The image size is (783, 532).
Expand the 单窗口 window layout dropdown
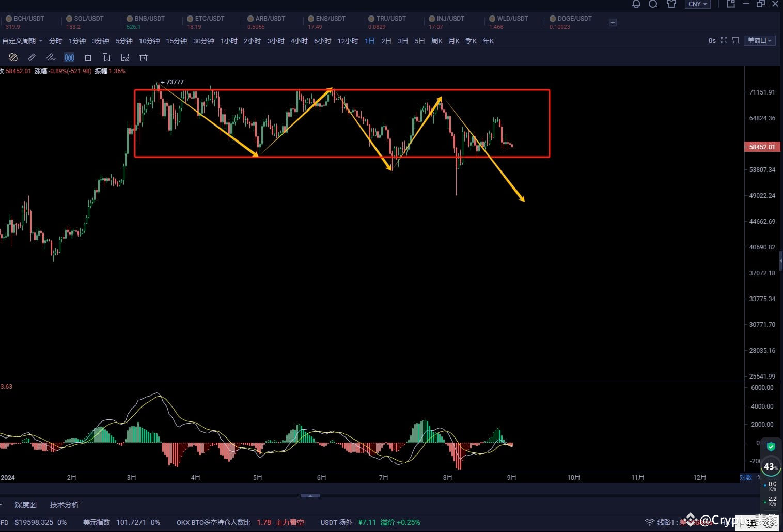pos(760,40)
